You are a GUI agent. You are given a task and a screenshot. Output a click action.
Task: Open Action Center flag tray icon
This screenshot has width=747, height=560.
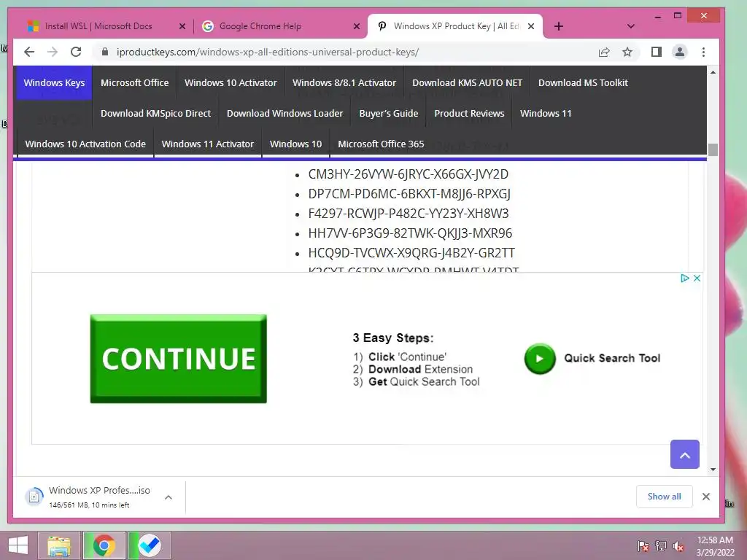[643, 546]
